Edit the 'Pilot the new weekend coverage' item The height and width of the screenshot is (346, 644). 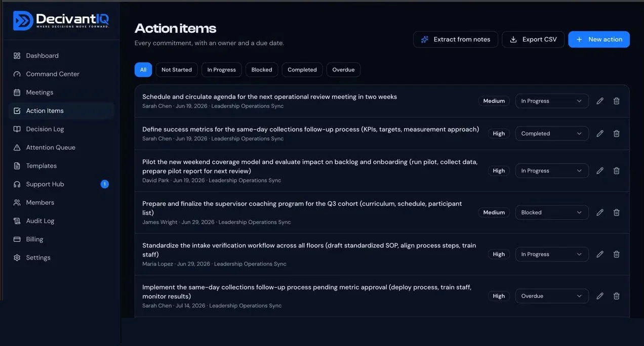[600, 170]
